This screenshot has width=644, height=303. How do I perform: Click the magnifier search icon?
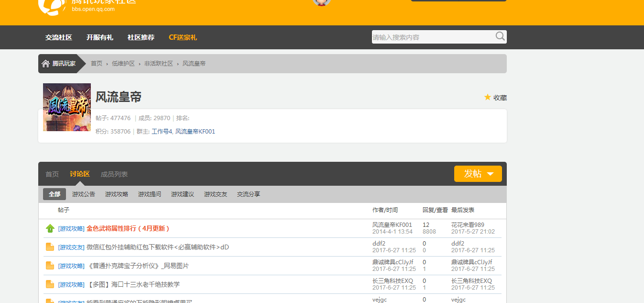[500, 36]
